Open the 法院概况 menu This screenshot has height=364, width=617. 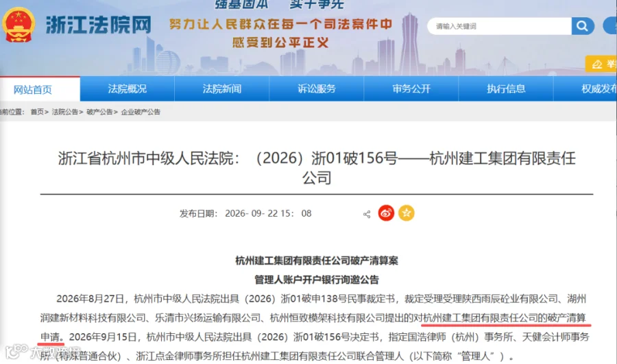tap(127, 88)
